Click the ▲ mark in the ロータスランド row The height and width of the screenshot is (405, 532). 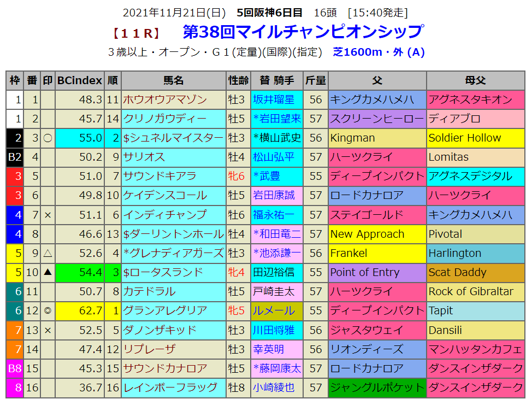click(48, 273)
